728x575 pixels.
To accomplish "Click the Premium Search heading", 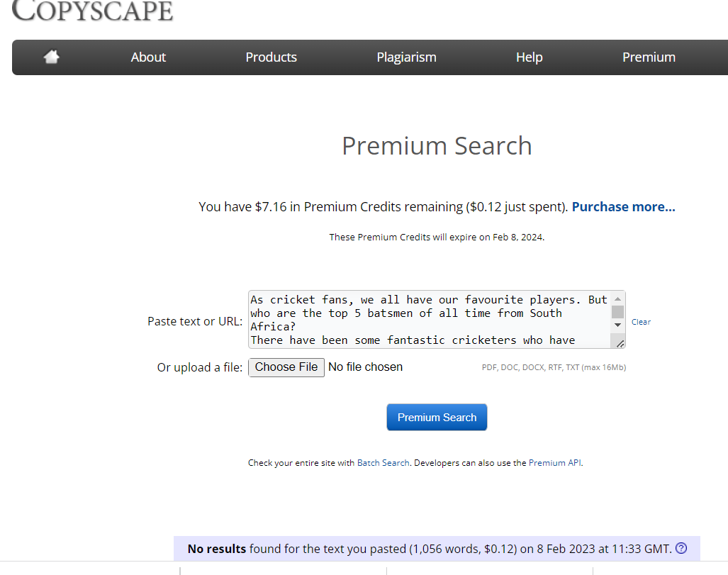I will point(437,146).
